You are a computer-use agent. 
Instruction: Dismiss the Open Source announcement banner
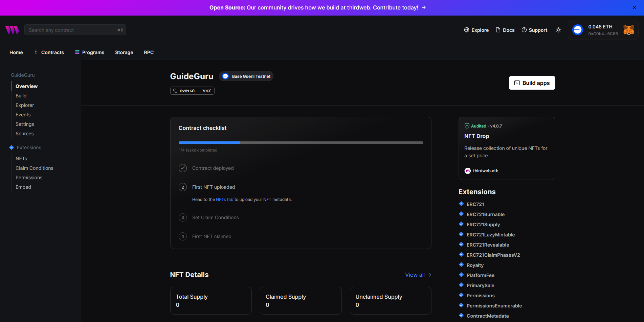[634, 7]
